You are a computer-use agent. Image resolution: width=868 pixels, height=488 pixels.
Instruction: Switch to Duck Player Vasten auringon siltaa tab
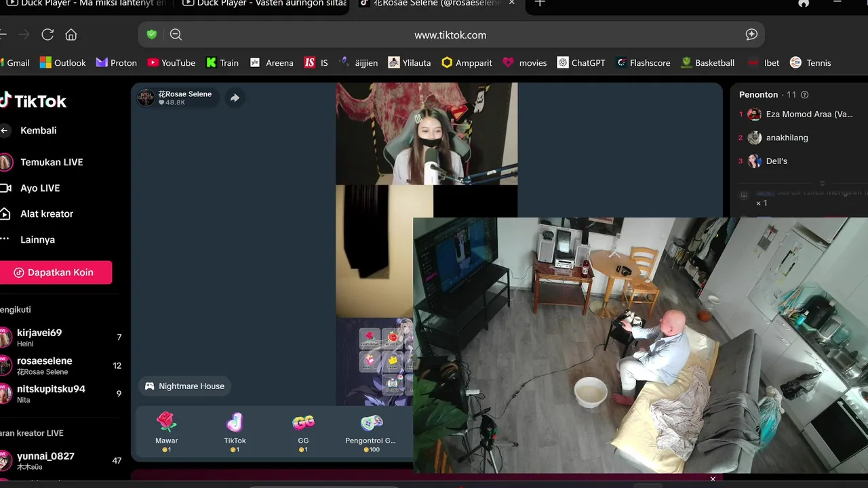[264, 3]
